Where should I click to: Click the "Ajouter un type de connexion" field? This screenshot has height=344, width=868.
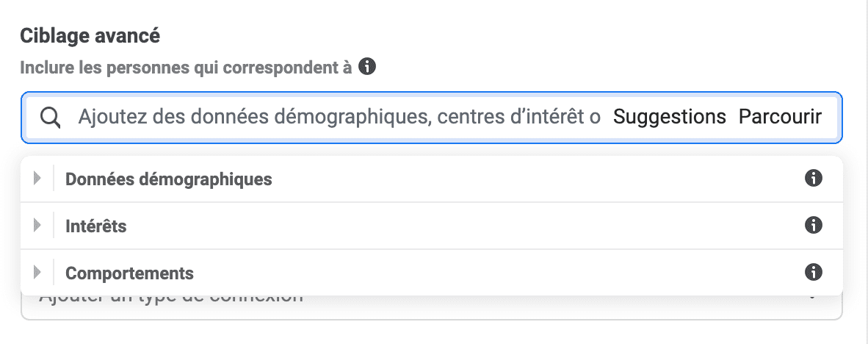tap(432, 307)
